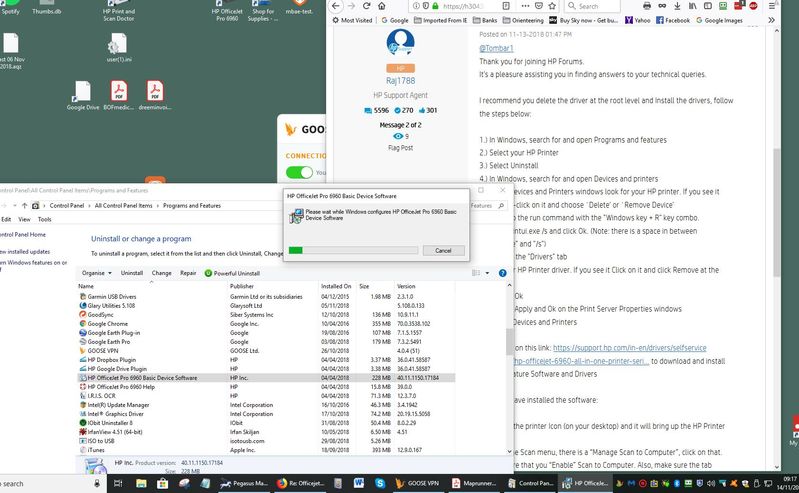Select Garmin USB Drivers row

pyautogui.click(x=265, y=297)
